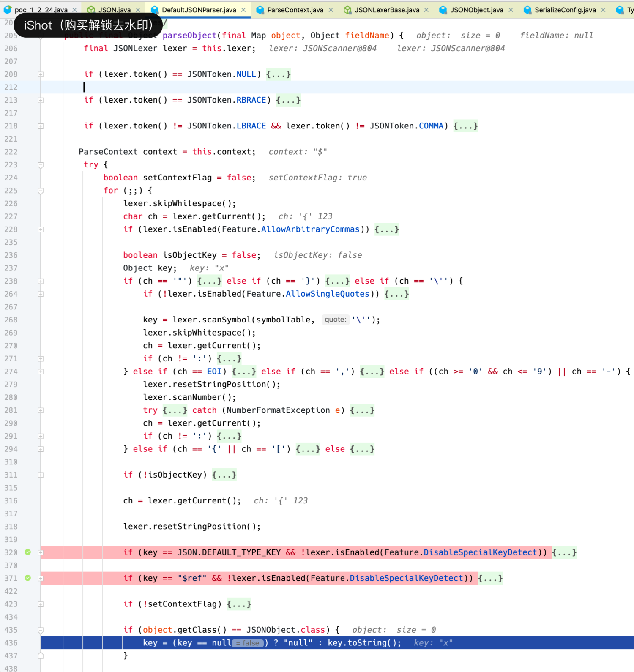Expand folded block after JSONToken.RBRACE check

coord(288,100)
